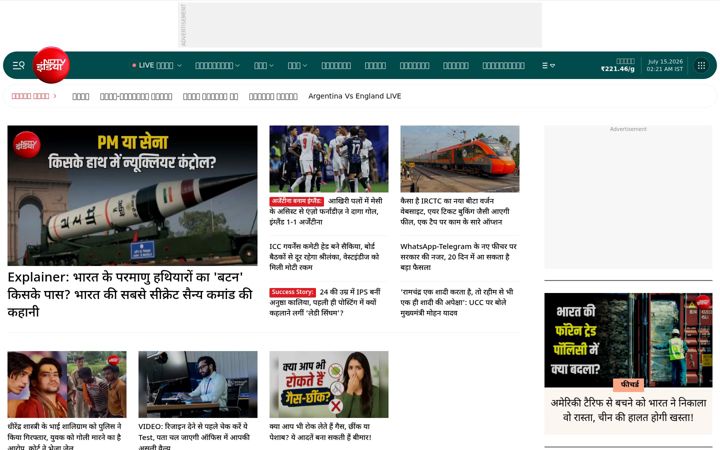Open the मेसी के असिस्ट Argentina-England headline
The image size is (720, 450).
(x=326, y=211)
